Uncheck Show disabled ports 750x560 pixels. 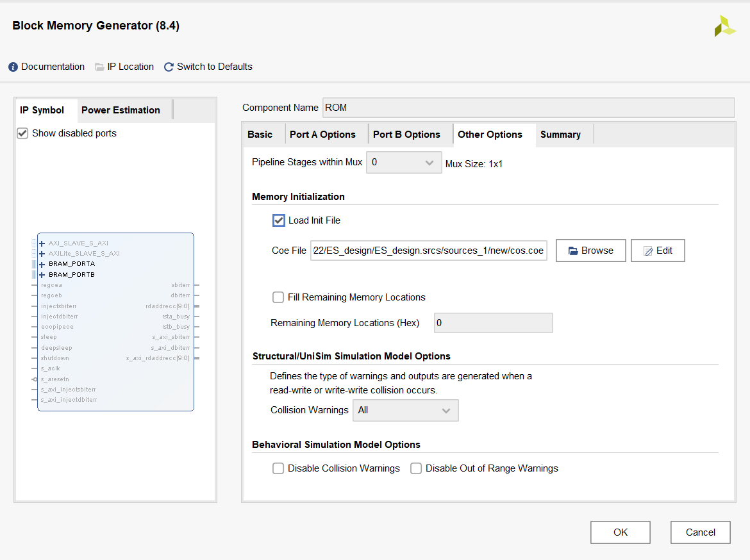click(23, 133)
